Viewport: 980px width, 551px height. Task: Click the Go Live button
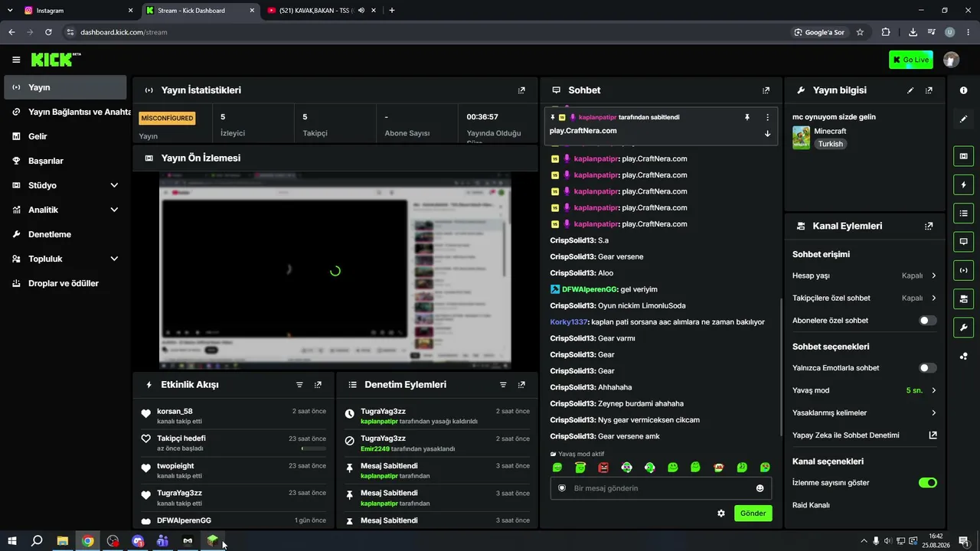910,60
